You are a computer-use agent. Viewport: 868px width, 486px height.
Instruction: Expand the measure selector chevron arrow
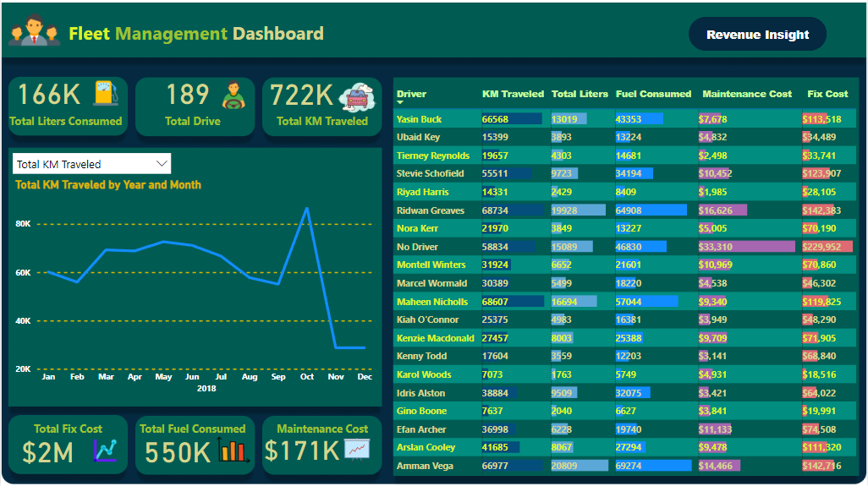(162, 164)
